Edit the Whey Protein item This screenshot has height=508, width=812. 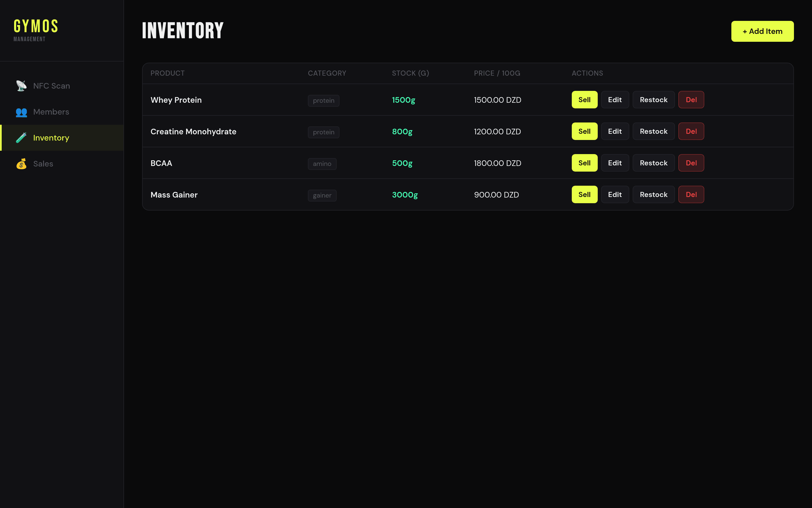pos(615,100)
